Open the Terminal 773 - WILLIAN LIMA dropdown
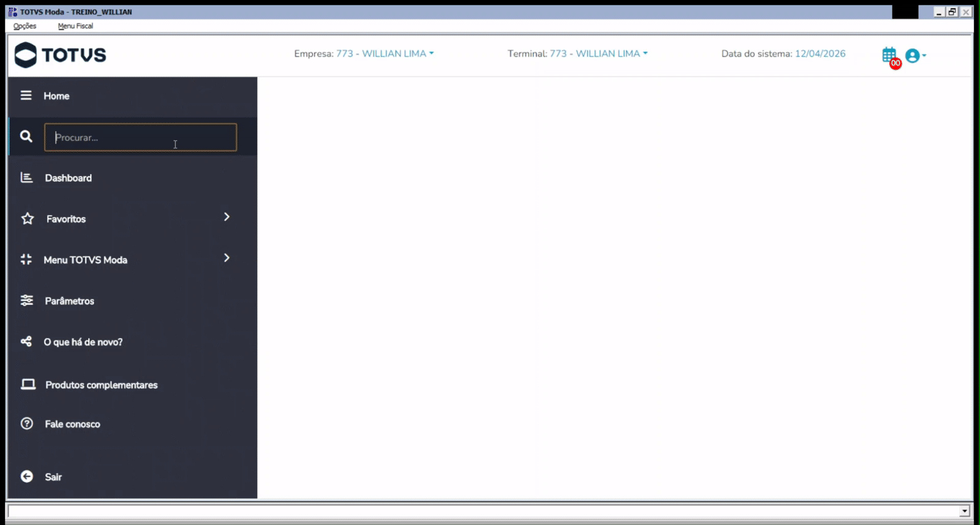Viewport: 980px width, 525px height. tap(598, 54)
